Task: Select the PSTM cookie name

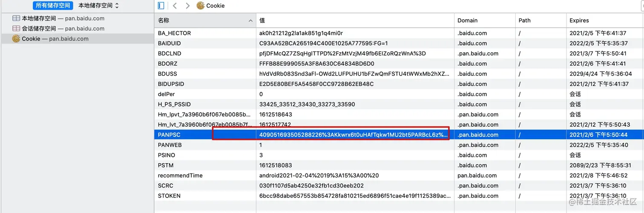Action: [x=166, y=165]
